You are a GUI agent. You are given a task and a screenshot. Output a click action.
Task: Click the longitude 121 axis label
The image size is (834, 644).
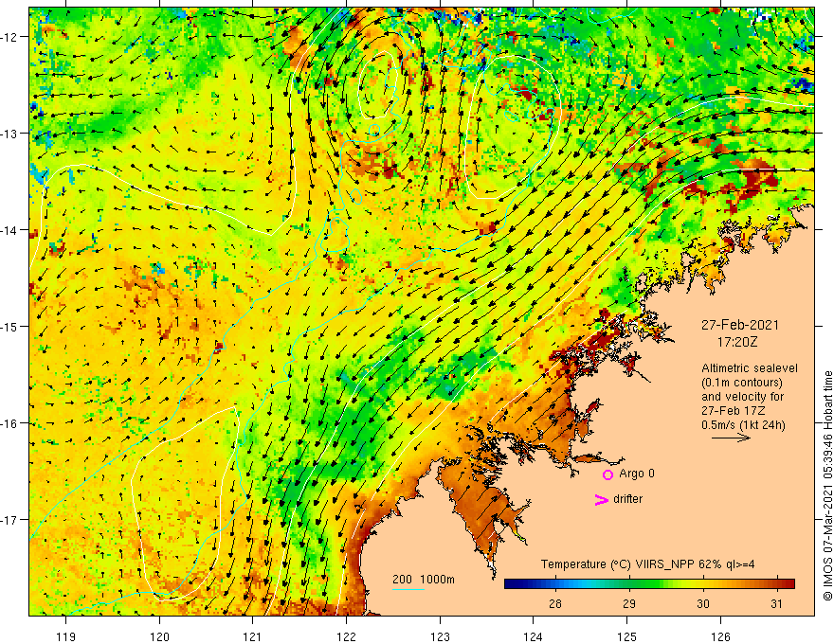click(x=253, y=636)
